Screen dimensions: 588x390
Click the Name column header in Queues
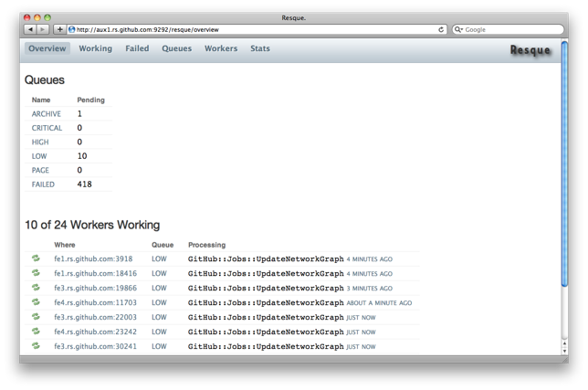pyautogui.click(x=41, y=100)
